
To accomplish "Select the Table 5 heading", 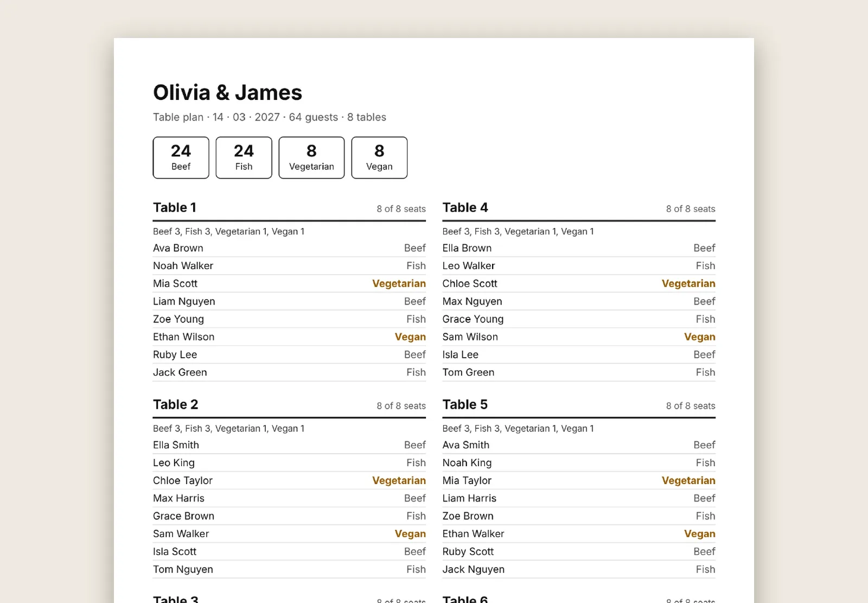I will point(465,404).
